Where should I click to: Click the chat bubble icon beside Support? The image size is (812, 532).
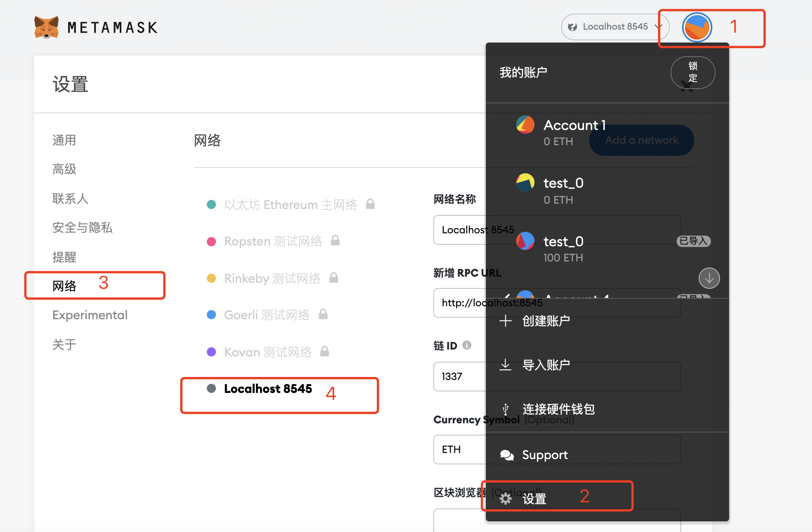pos(507,455)
